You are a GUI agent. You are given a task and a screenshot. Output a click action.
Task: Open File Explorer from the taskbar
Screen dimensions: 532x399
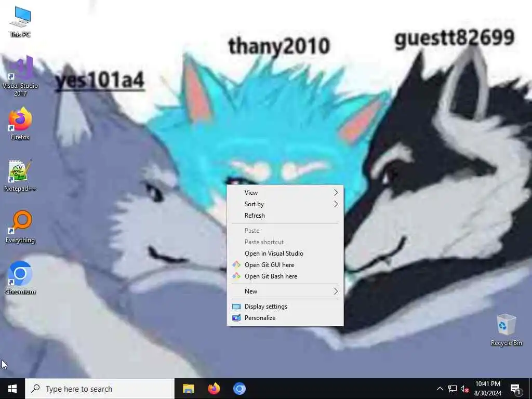(188, 389)
